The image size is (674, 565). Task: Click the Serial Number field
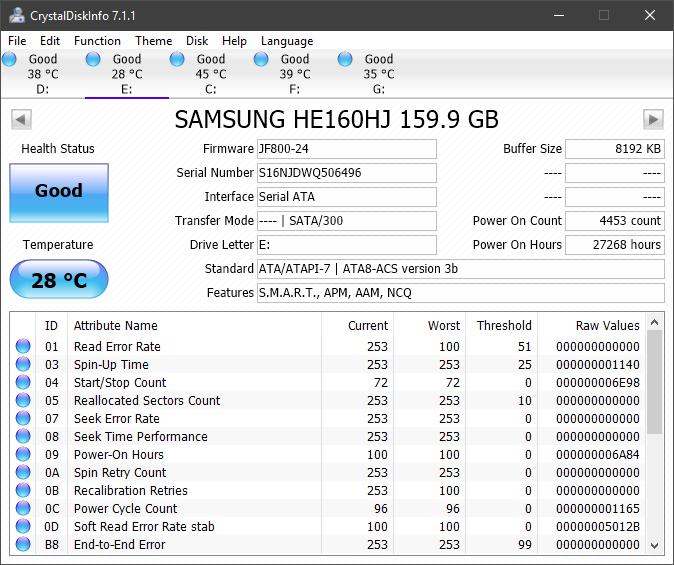(x=347, y=173)
